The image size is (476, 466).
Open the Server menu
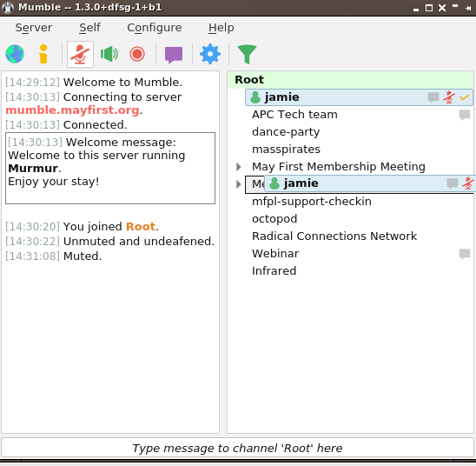point(34,28)
